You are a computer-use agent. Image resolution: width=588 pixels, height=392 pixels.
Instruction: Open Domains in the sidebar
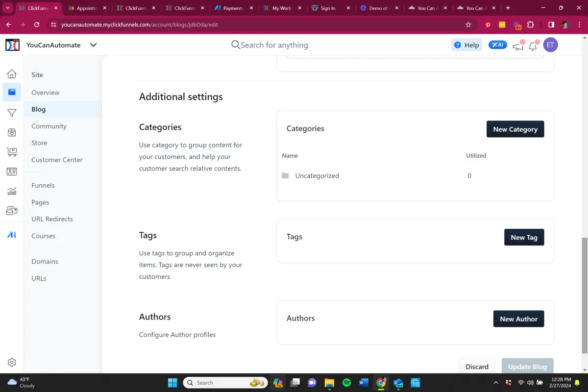(x=45, y=262)
